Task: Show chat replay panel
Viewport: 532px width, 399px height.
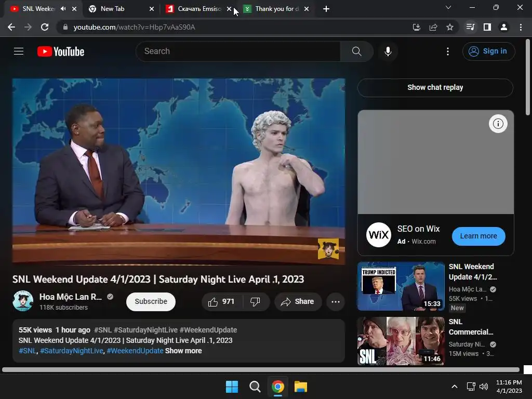Action: coord(435,87)
